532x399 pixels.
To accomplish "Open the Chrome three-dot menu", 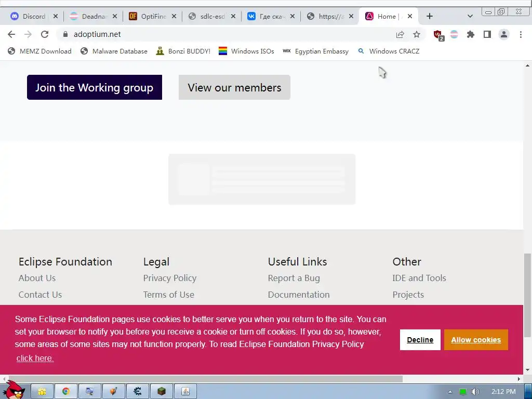I will (521, 34).
